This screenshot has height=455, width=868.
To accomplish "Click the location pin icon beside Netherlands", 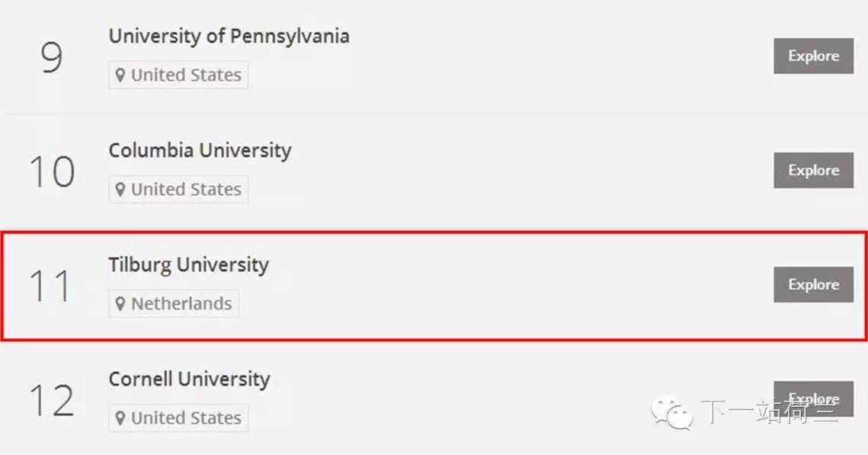I will [120, 304].
